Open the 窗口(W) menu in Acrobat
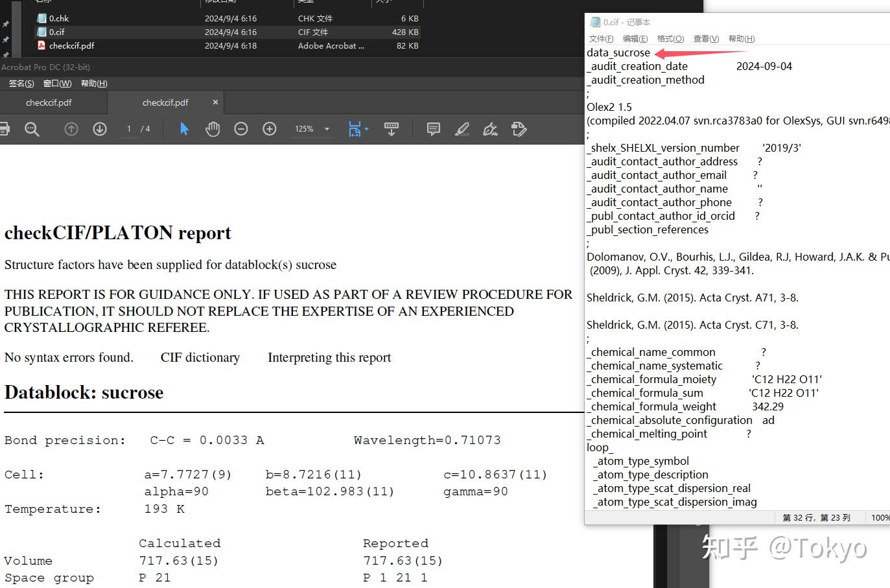 pos(56,83)
